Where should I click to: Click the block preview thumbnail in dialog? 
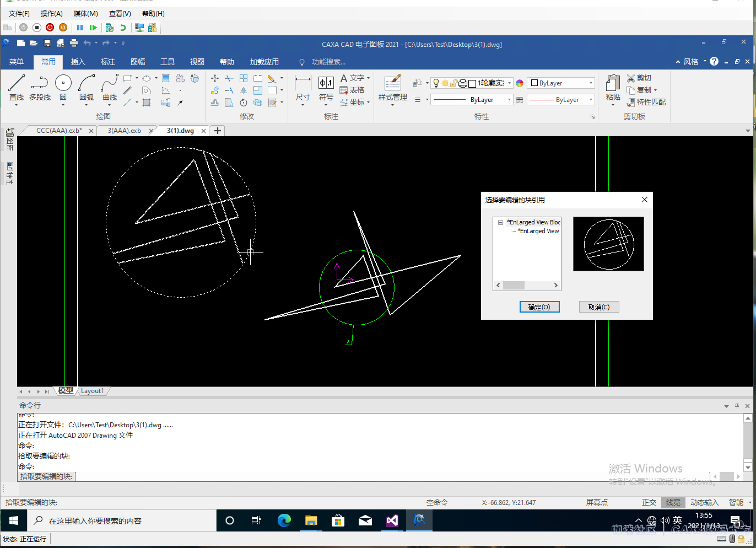click(608, 244)
